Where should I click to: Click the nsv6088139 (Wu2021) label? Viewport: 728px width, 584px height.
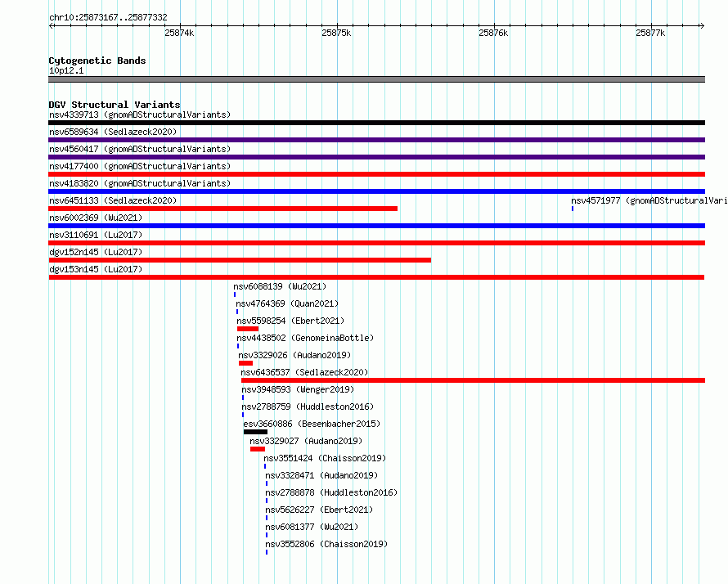coord(280,286)
